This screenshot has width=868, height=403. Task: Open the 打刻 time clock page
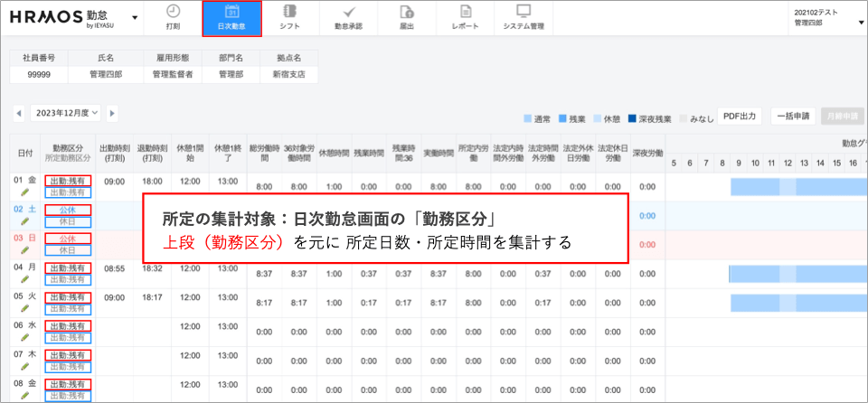tap(173, 17)
